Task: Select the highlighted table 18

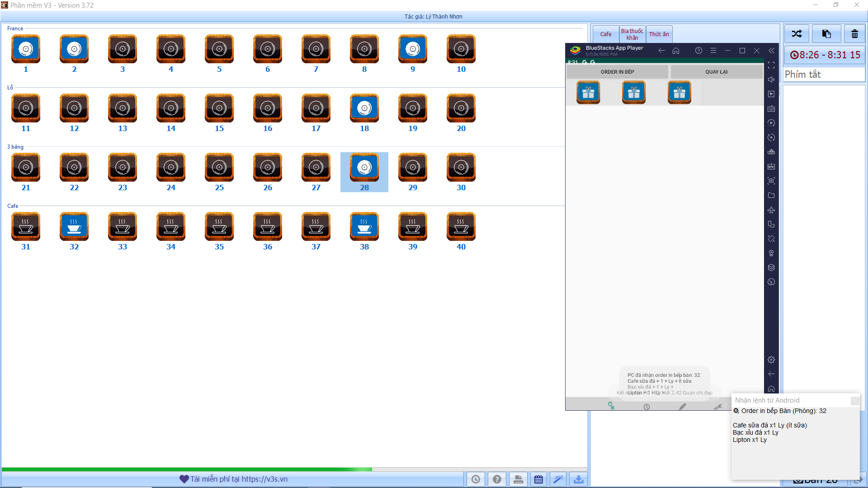Action: click(x=364, y=108)
